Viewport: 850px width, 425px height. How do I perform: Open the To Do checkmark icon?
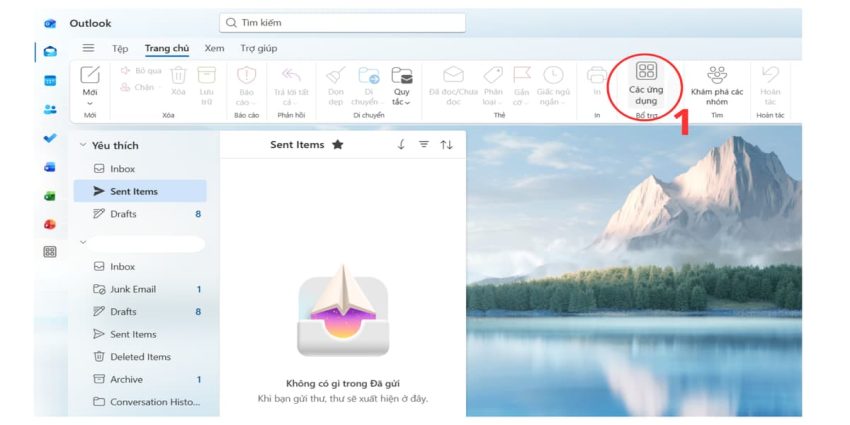pyautogui.click(x=50, y=138)
